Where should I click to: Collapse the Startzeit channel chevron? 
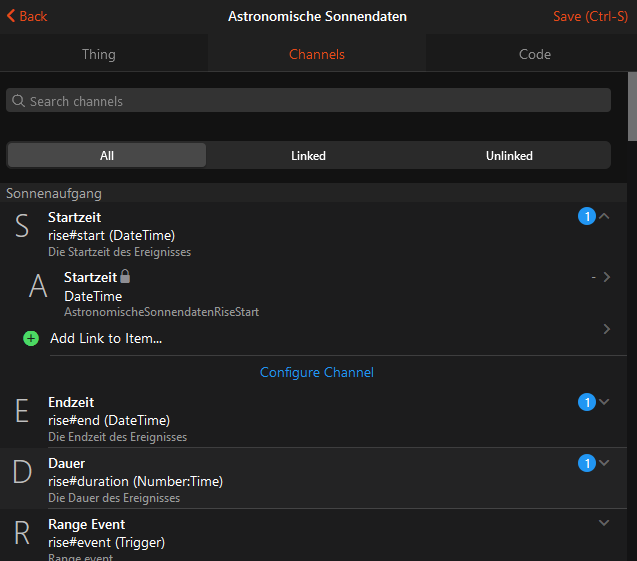pos(604,216)
